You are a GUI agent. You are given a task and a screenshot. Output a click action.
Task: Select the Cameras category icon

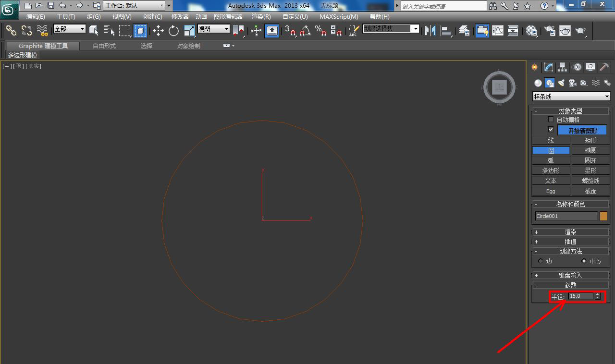(x=572, y=83)
